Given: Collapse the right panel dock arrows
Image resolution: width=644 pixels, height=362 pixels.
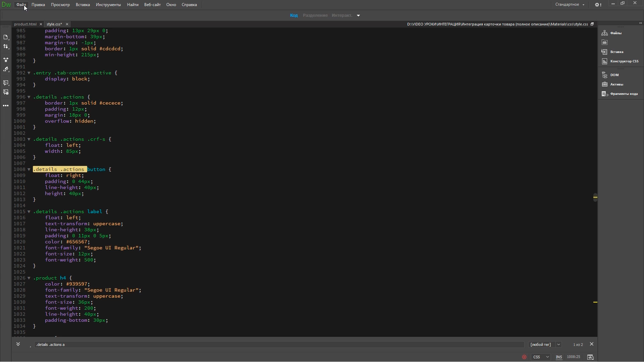Looking at the screenshot, I should [x=640, y=23].
